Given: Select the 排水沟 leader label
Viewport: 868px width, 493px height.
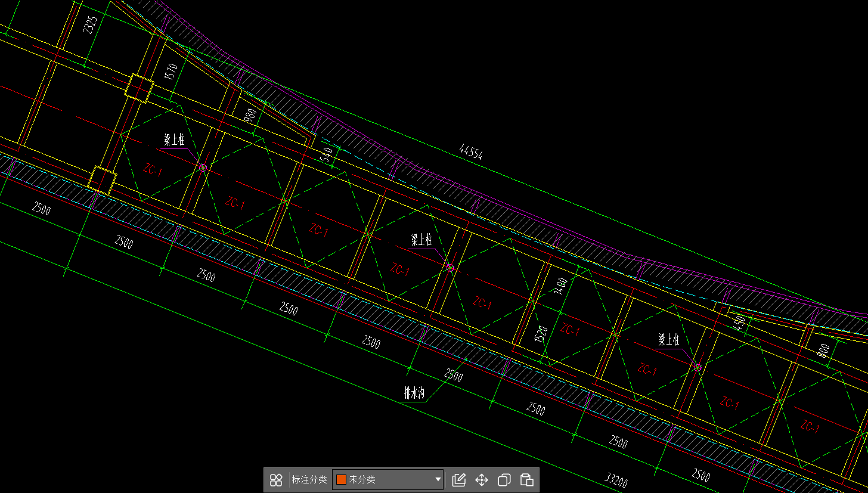Looking at the screenshot, I should click(413, 393).
